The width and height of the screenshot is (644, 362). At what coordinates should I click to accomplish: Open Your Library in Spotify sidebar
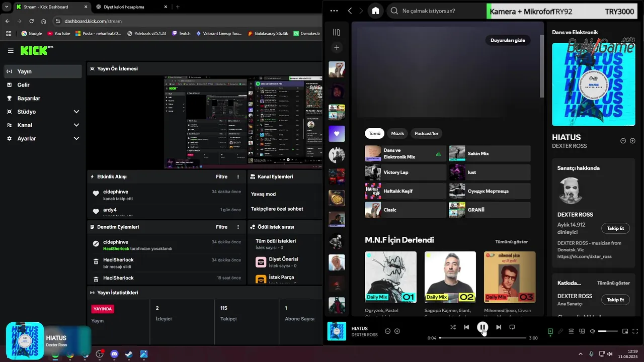point(337,32)
